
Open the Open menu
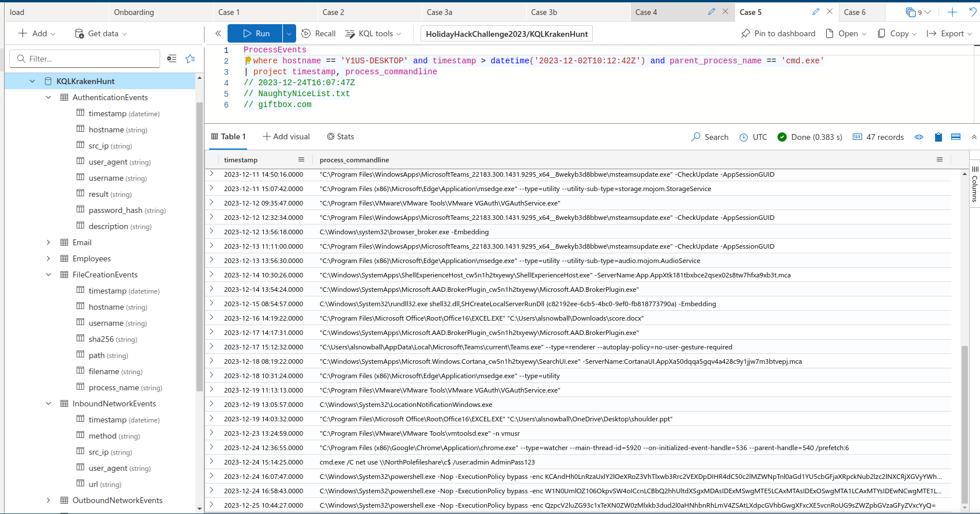click(846, 33)
